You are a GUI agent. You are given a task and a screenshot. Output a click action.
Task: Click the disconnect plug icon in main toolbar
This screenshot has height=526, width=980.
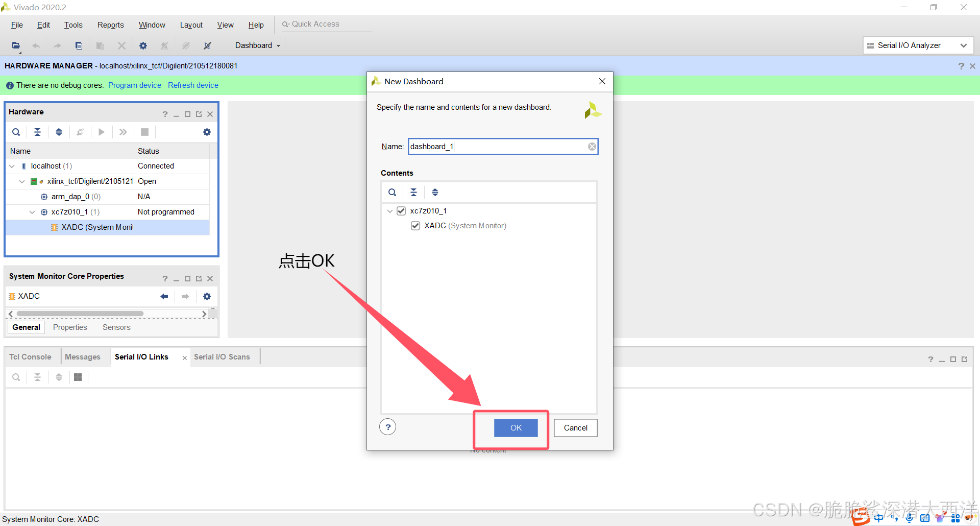coord(207,45)
